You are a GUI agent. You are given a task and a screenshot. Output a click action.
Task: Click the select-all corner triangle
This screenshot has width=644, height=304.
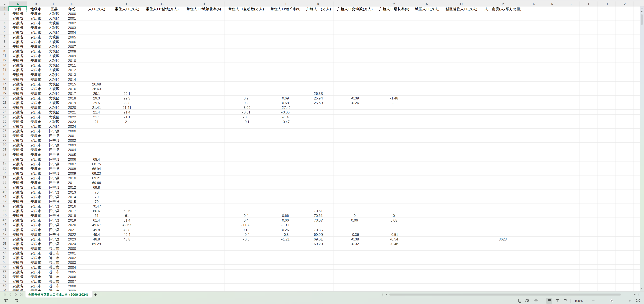click(4, 4)
